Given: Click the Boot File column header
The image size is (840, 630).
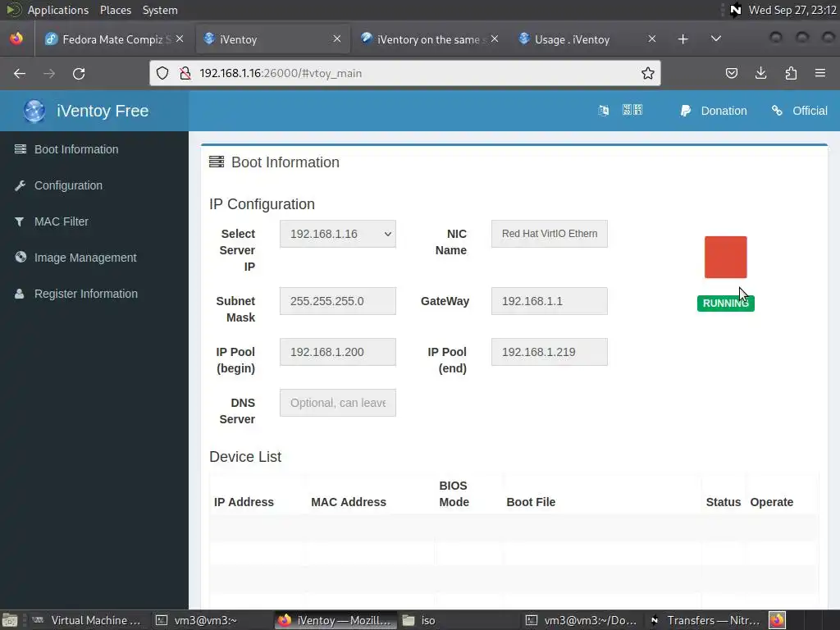Looking at the screenshot, I should 531,502.
